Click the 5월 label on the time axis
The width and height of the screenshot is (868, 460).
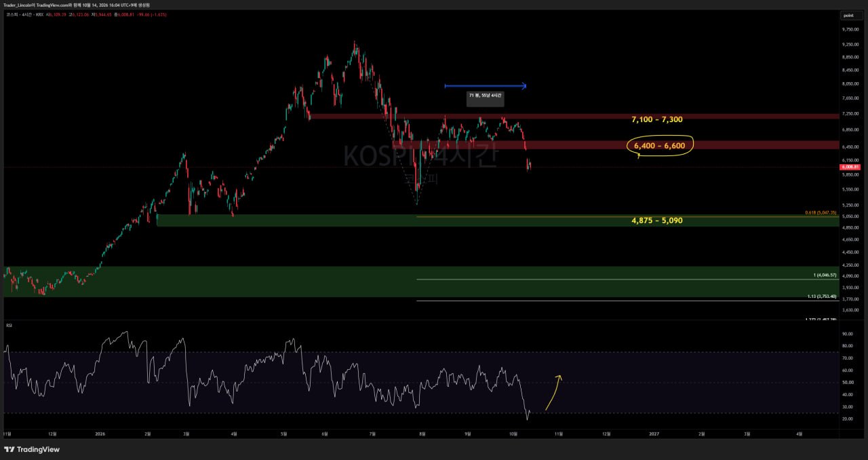click(x=284, y=433)
